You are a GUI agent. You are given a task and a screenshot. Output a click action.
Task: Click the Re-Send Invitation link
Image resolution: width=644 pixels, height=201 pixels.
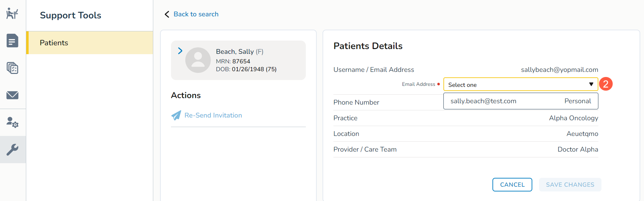[x=213, y=115]
